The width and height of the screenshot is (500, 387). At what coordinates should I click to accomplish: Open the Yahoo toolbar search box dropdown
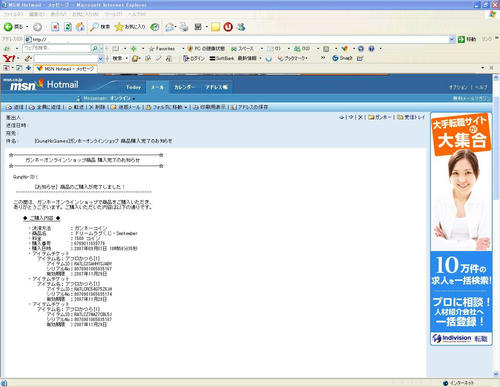pyautogui.click(x=101, y=59)
